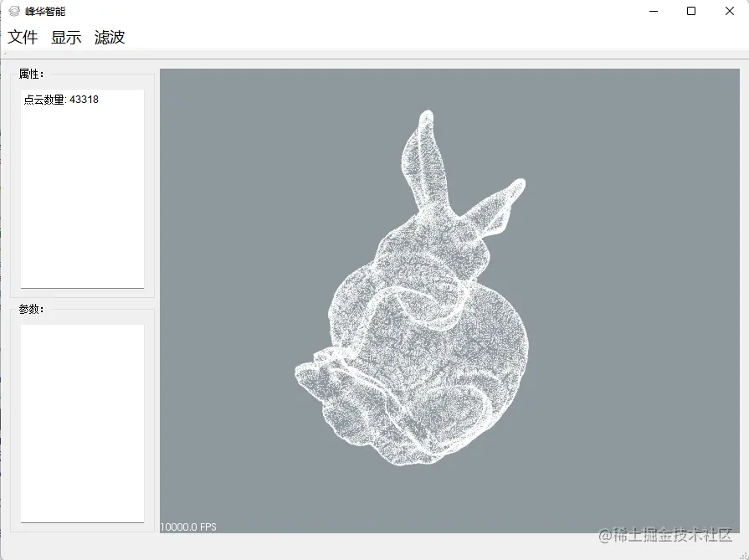
Task: Close the 峰华智能 window
Action: click(x=730, y=11)
